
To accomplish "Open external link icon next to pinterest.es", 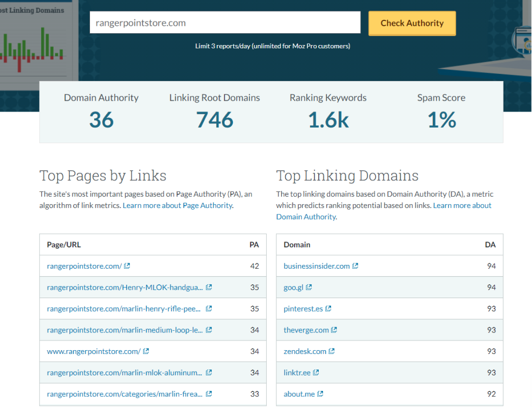I will pos(328,308).
